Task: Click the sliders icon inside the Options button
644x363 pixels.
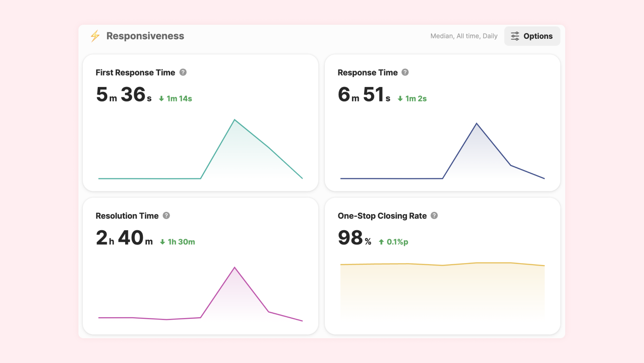Action: pos(515,36)
